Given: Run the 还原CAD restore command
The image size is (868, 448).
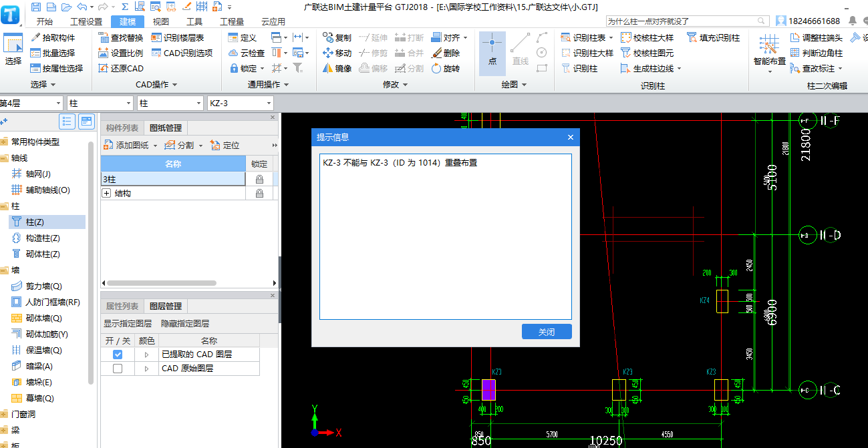Looking at the screenshot, I should [121, 68].
